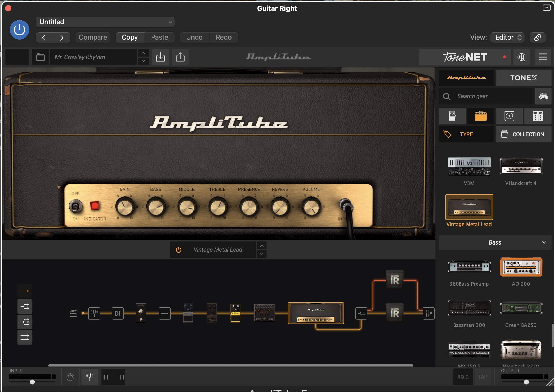Click the DI block in signal chain
The height and width of the screenshot is (392, 555).
(118, 313)
